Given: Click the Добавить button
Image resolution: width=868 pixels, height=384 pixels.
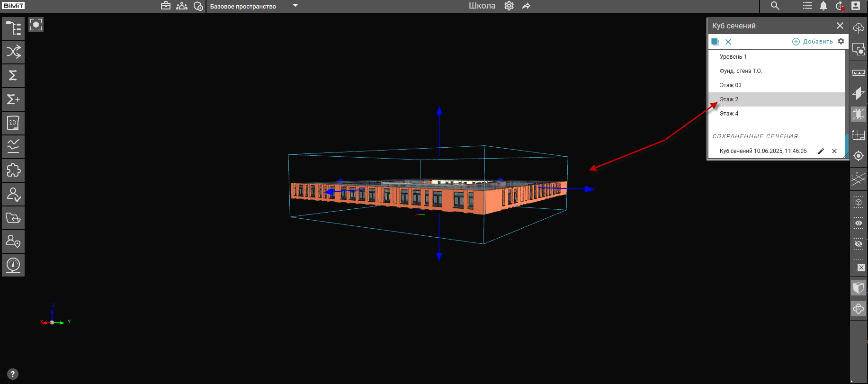Looking at the screenshot, I should click(x=813, y=42).
